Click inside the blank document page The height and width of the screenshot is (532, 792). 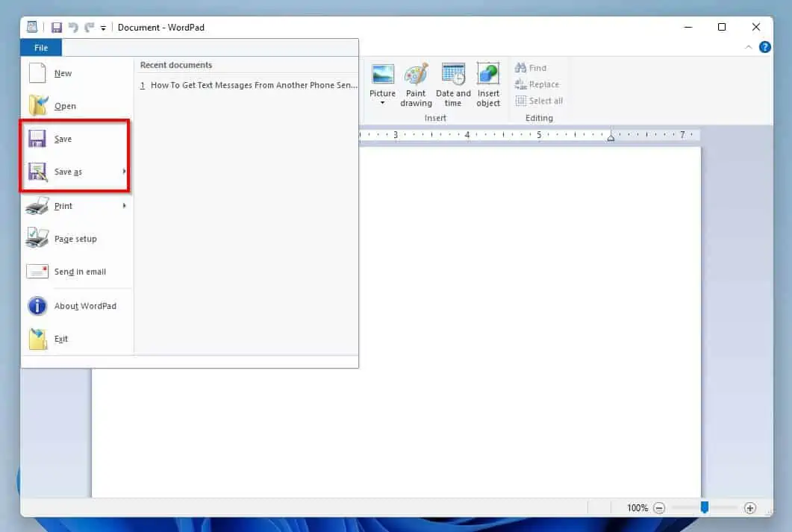(530, 322)
